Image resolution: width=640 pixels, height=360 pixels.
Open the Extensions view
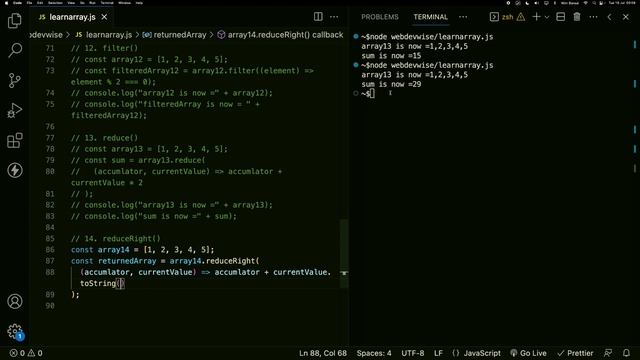tap(15, 140)
